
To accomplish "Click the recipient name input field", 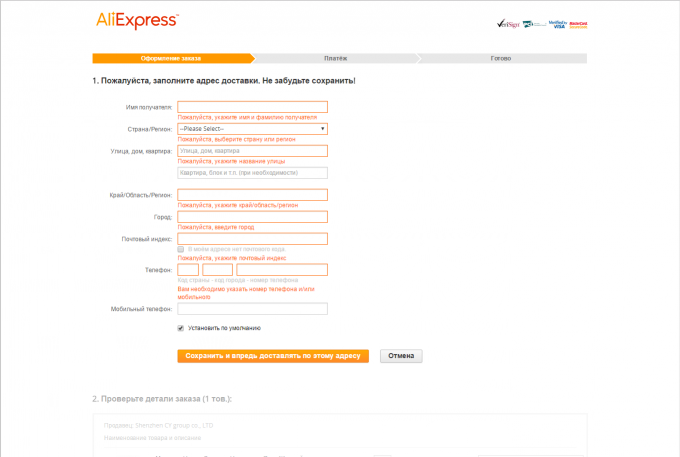I will pos(252,107).
